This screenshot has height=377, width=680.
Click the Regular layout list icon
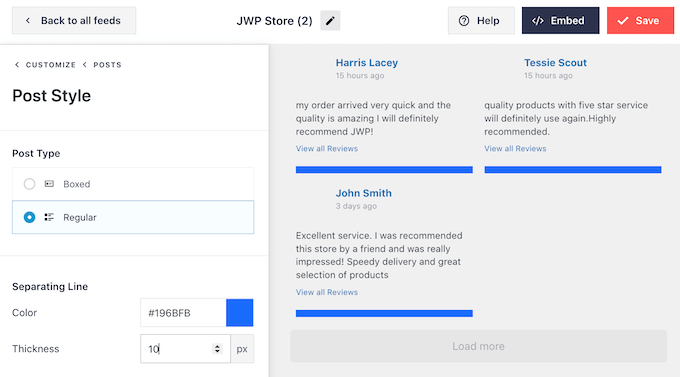click(49, 217)
